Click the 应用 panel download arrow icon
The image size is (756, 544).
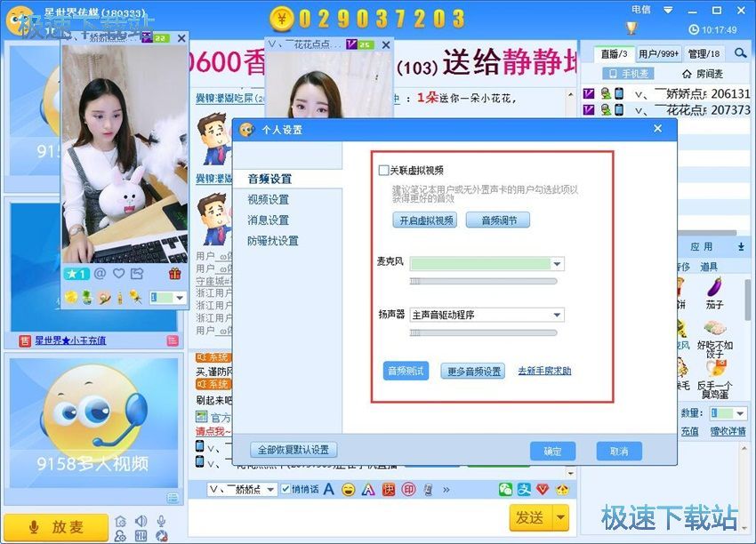coord(741,247)
